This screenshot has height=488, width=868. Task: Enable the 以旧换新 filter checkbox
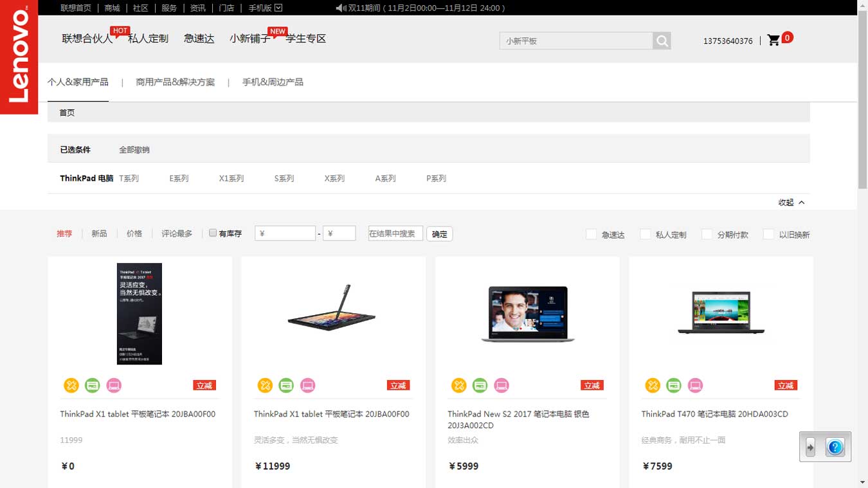(768, 234)
